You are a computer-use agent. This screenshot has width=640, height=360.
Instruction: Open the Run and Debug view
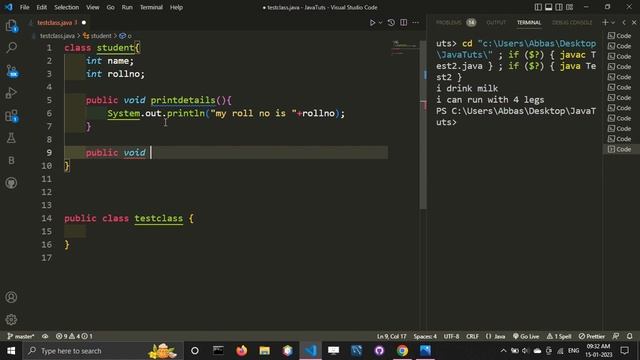11,93
